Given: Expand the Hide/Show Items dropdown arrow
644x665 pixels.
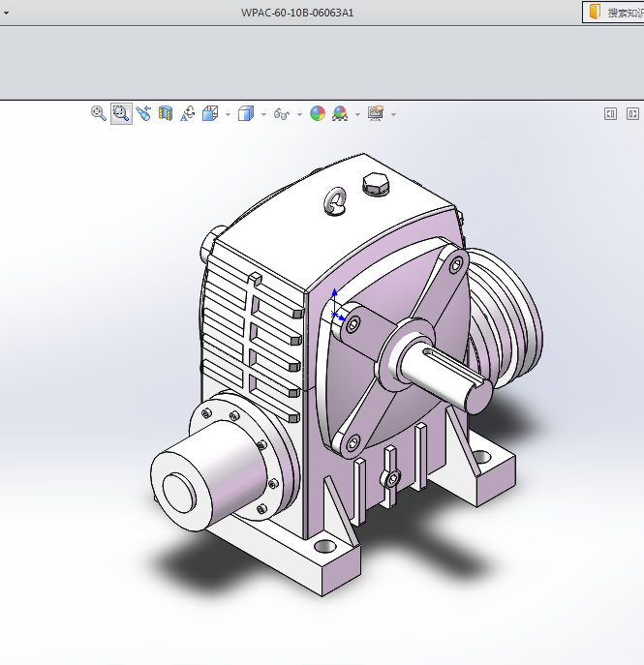Looking at the screenshot, I should tap(299, 114).
